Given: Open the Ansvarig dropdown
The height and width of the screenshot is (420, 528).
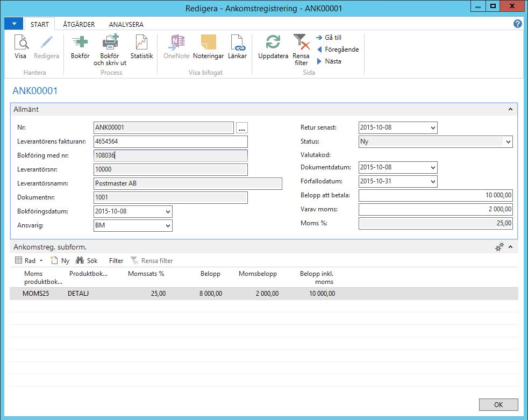Looking at the screenshot, I should pyautogui.click(x=168, y=226).
